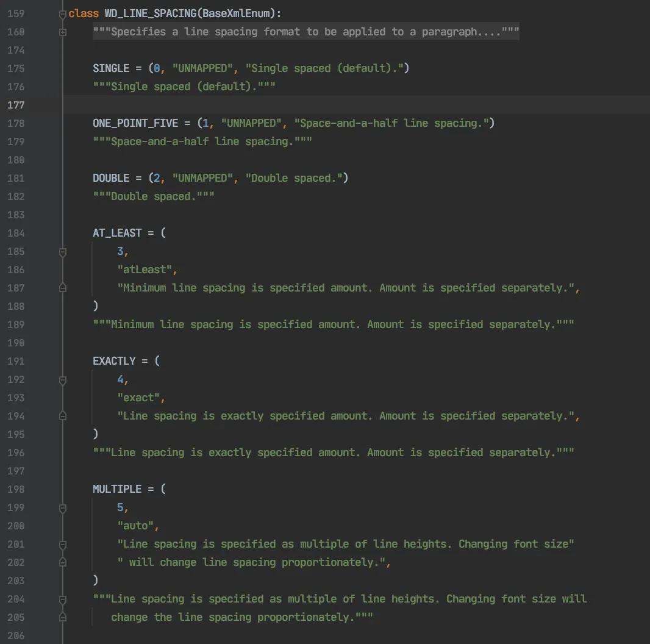Click the MULTIPLE enum member name
Image resolution: width=650 pixels, height=644 pixels.
click(117, 489)
